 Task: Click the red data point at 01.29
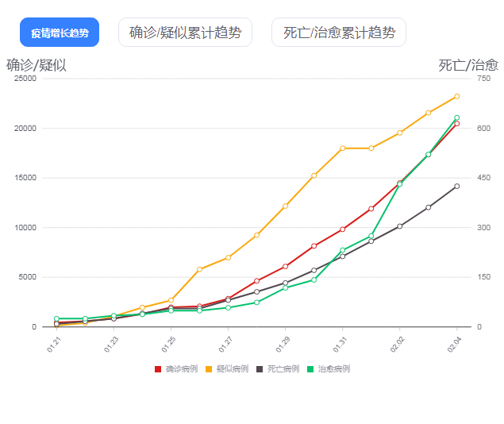(x=286, y=267)
